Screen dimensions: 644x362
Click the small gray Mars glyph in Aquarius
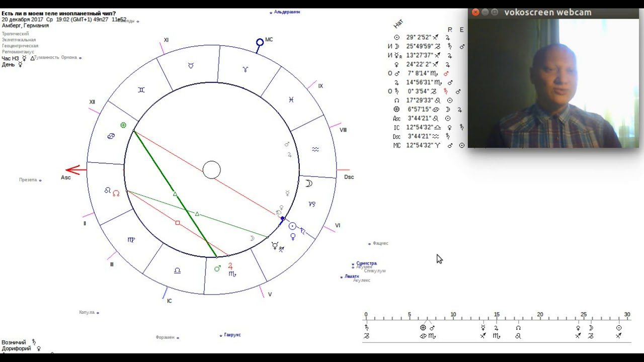click(287, 144)
